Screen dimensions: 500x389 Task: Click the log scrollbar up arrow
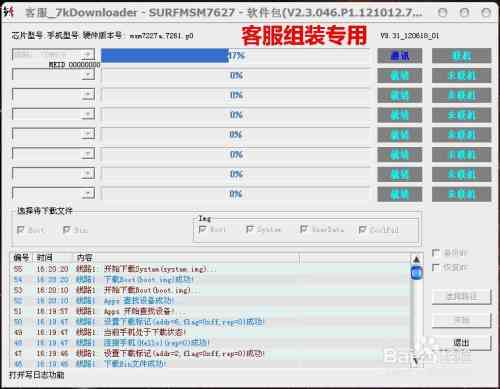tap(416, 259)
